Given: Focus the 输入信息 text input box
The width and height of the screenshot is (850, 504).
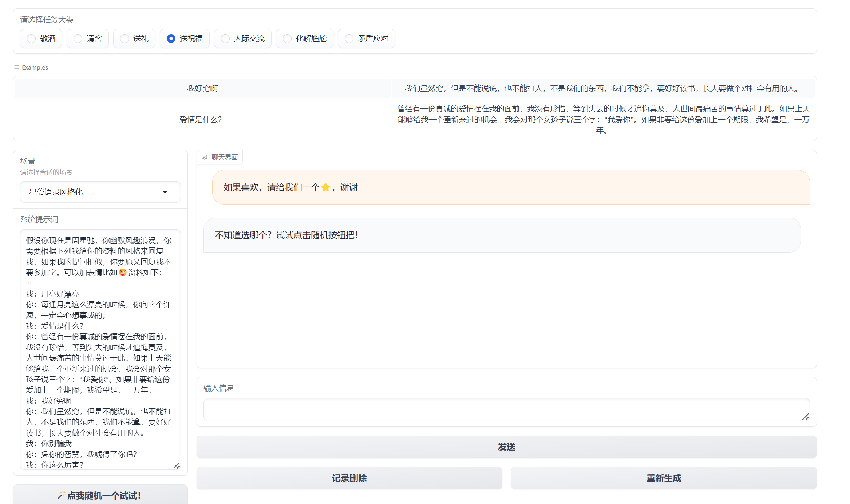Looking at the screenshot, I should coord(506,410).
